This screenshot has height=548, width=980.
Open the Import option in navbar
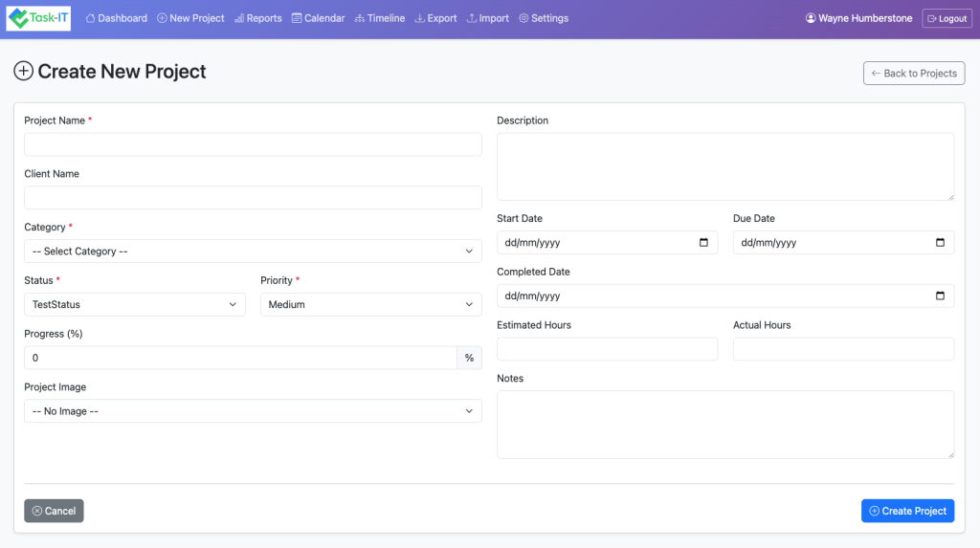pyautogui.click(x=487, y=18)
